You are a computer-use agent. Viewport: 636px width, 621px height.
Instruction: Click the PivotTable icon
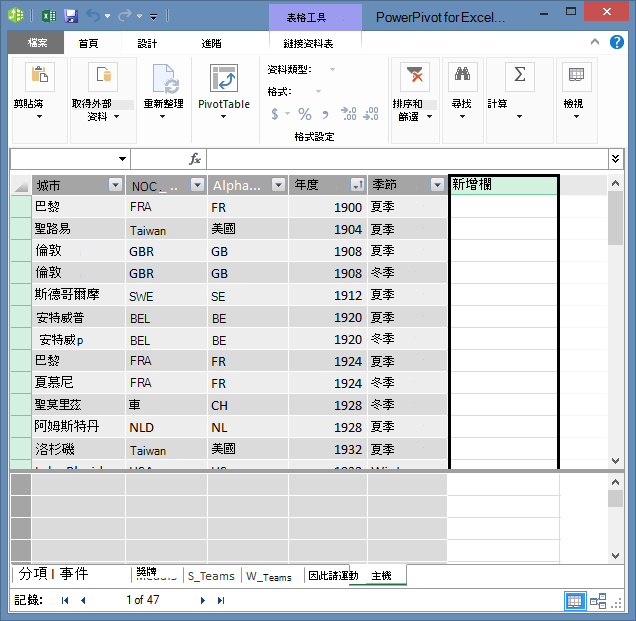click(x=224, y=78)
